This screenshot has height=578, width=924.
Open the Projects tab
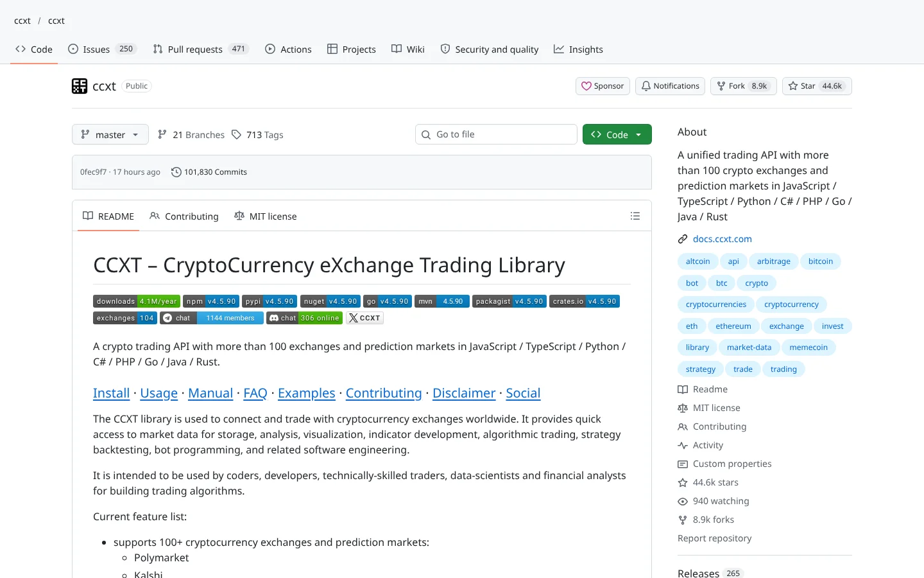352,49
